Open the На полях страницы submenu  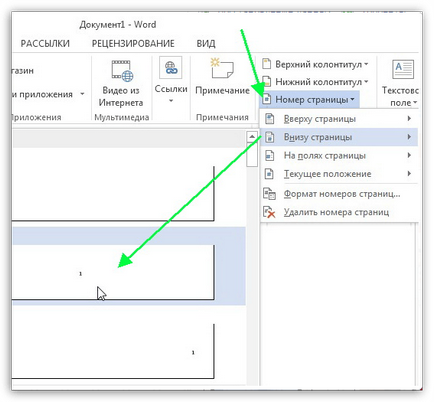tap(339, 155)
